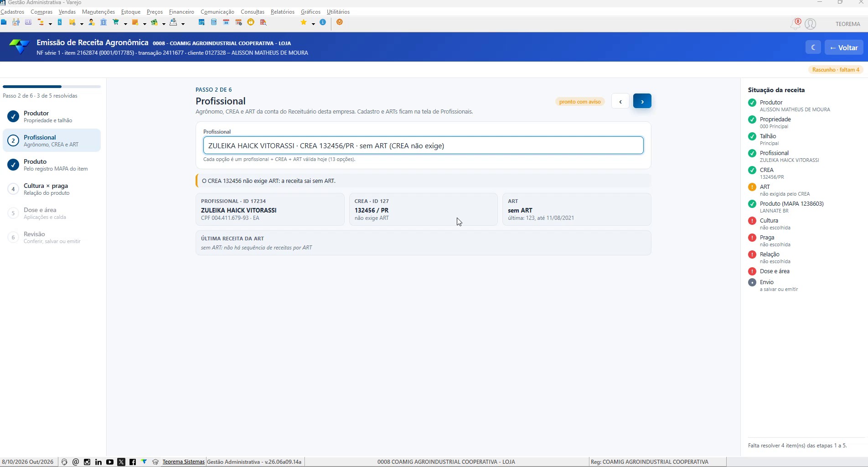Open the LinkedIn icon in status bar

tap(98, 462)
